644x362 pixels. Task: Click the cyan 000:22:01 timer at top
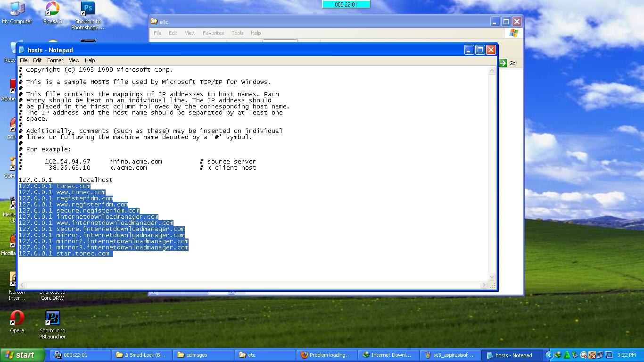(x=346, y=4)
